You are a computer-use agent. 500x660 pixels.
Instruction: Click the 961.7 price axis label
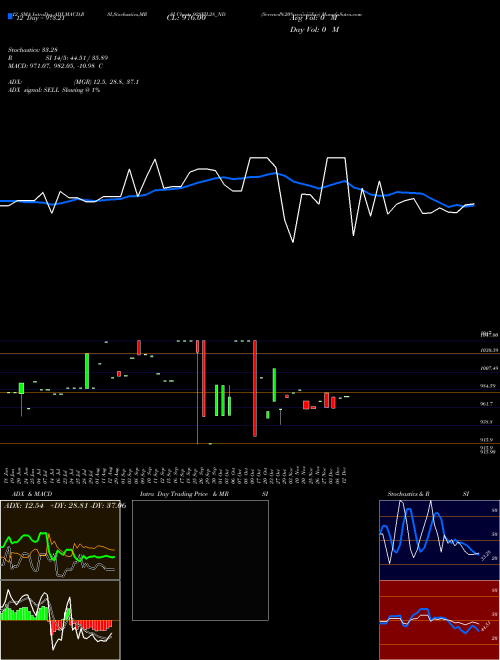click(488, 404)
